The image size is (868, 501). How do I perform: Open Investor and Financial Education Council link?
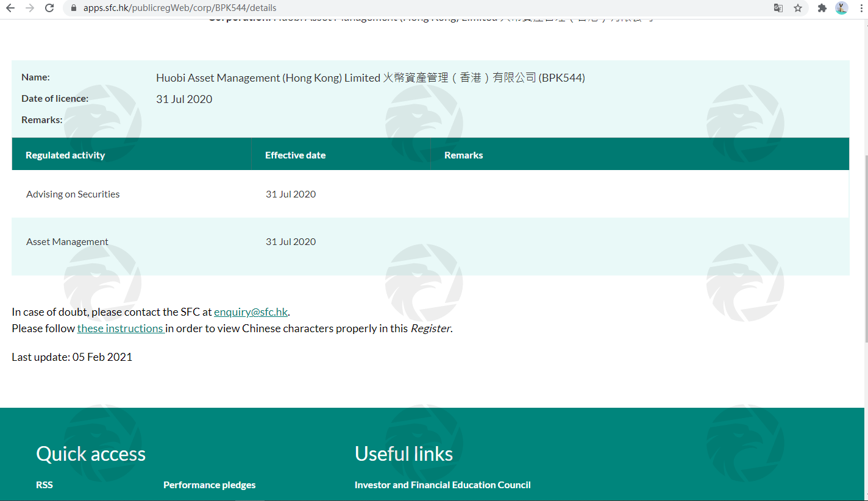point(443,485)
